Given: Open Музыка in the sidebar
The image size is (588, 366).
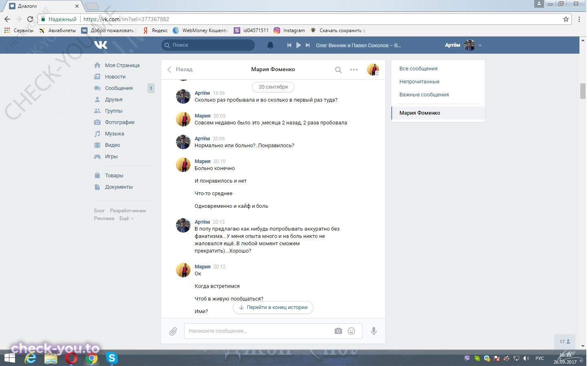Looking at the screenshot, I should coord(114,133).
